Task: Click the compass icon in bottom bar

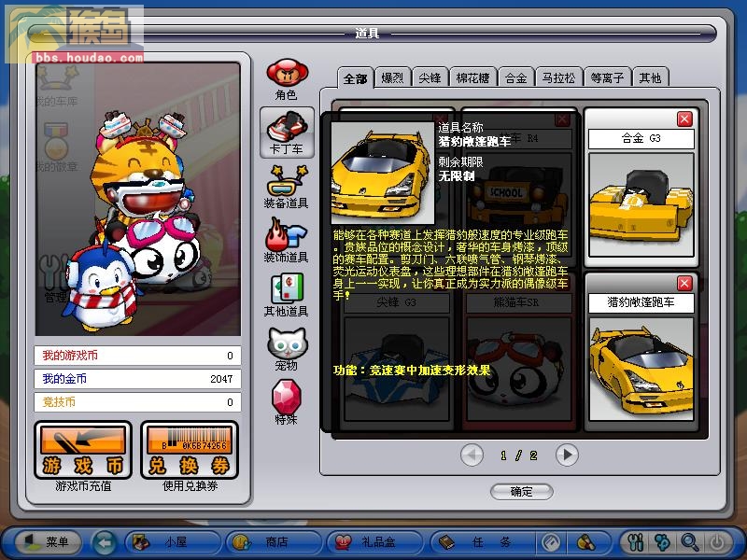Action: coord(551,542)
